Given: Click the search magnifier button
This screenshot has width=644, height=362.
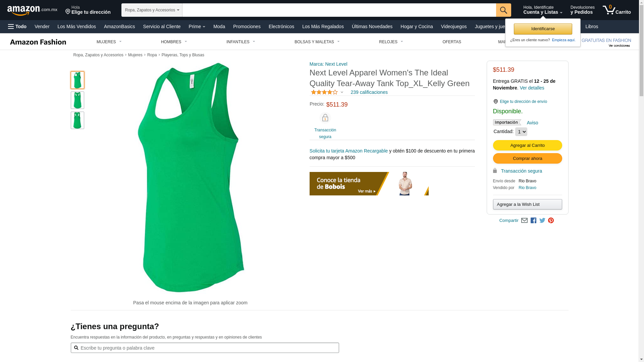Looking at the screenshot, I should (503, 10).
